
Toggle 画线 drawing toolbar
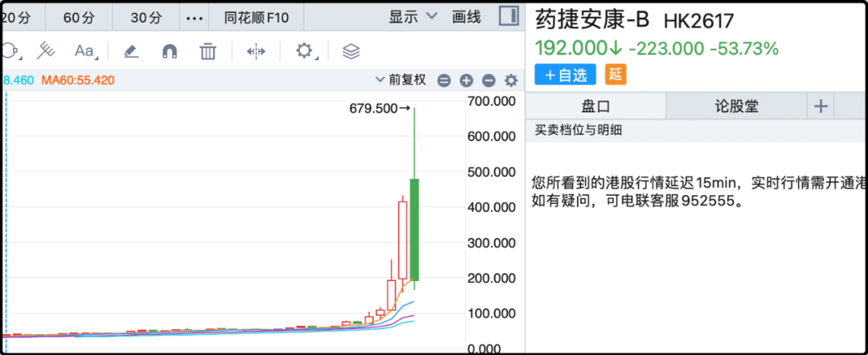466,16
